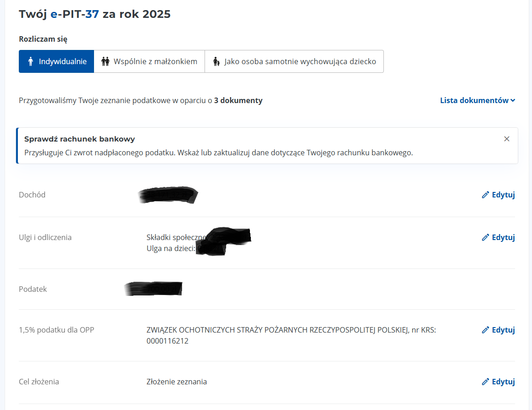Click the KRS number 0000116212
This screenshot has width=532, height=410.
coord(167,341)
